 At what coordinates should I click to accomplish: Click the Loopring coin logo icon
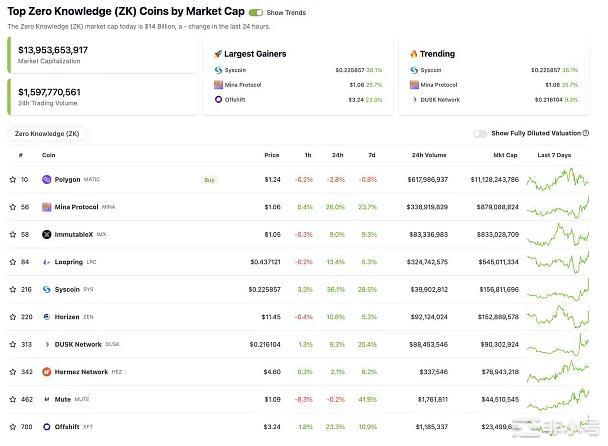click(x=47, y=262)
